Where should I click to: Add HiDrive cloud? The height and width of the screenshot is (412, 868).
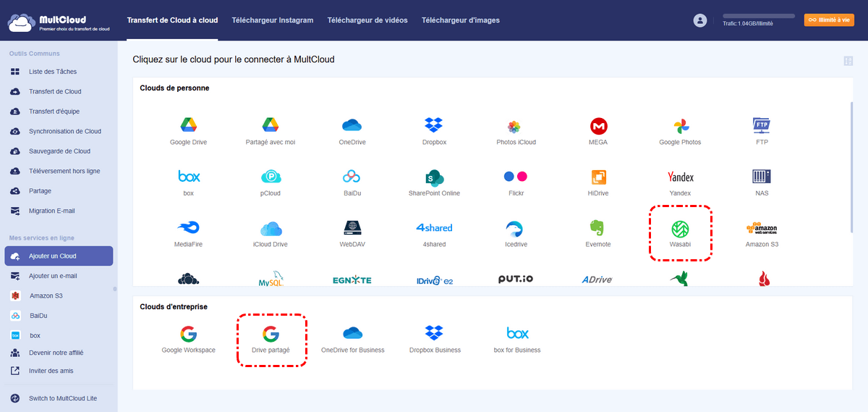pyautogui.click(x=598, y=182)
